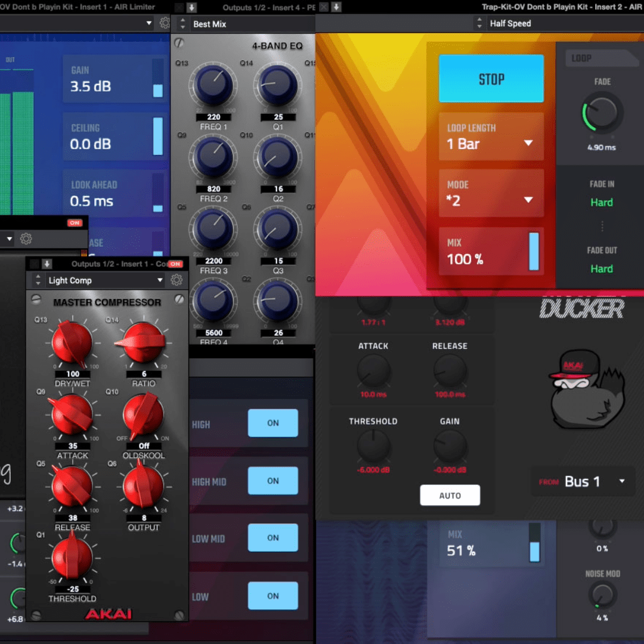This screenshot has width=644, height=644.
Task: Toggle the HIGH band ON button
Action: click(x=273, y=423)
